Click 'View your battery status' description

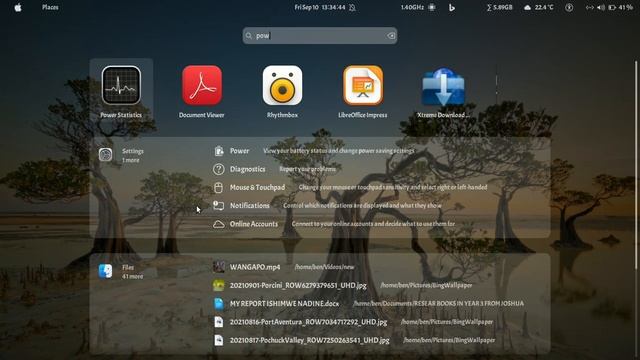click(339, 151)
